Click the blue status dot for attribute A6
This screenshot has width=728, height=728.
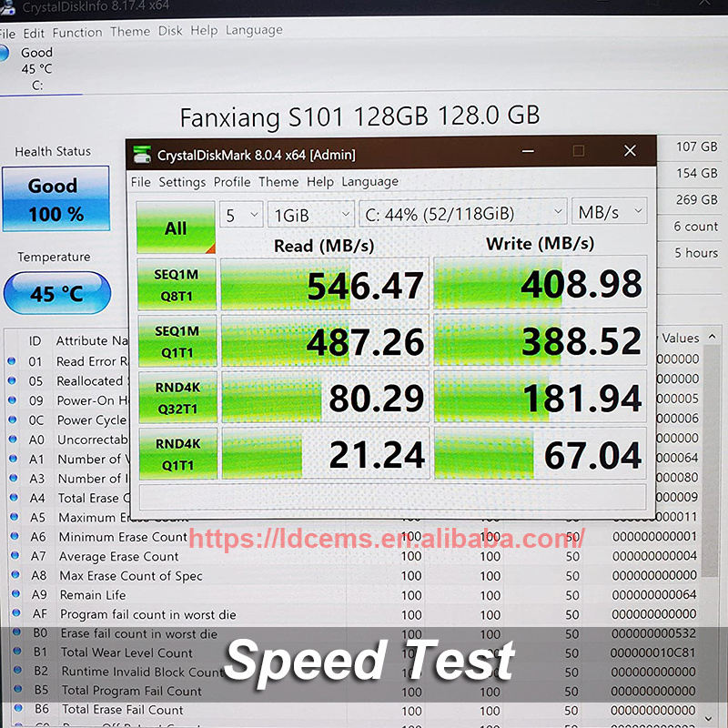(x=15, y=536)
